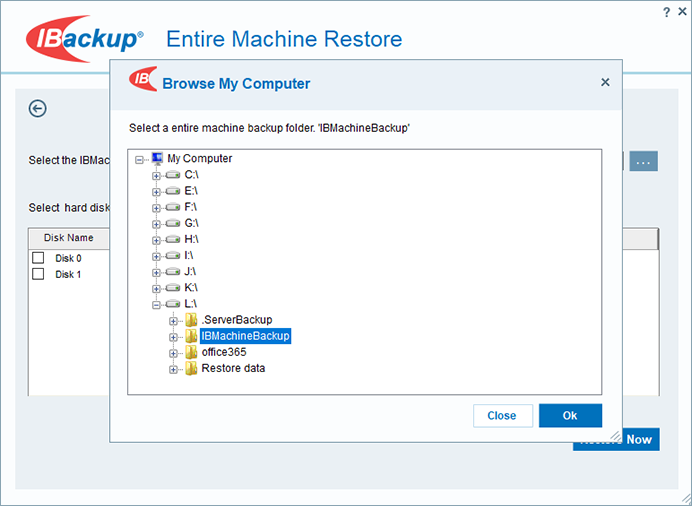Confirm selection with Ok button

570,416
